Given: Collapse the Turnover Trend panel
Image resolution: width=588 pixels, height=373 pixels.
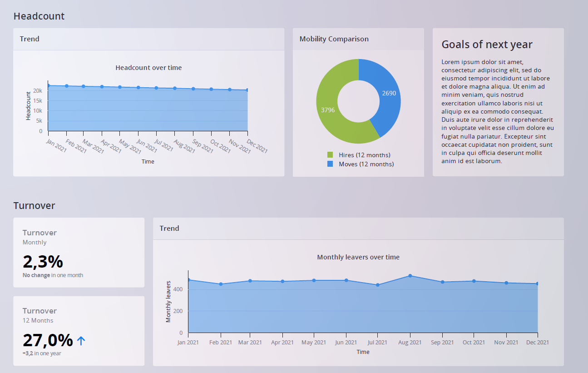Looking at the screenshot, I should pos(169,229).
